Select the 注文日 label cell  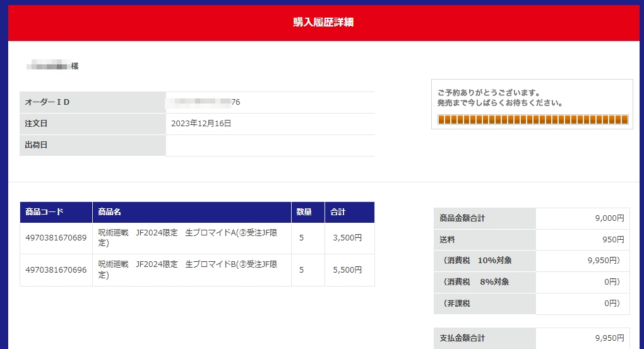click(x=93, y=124)
